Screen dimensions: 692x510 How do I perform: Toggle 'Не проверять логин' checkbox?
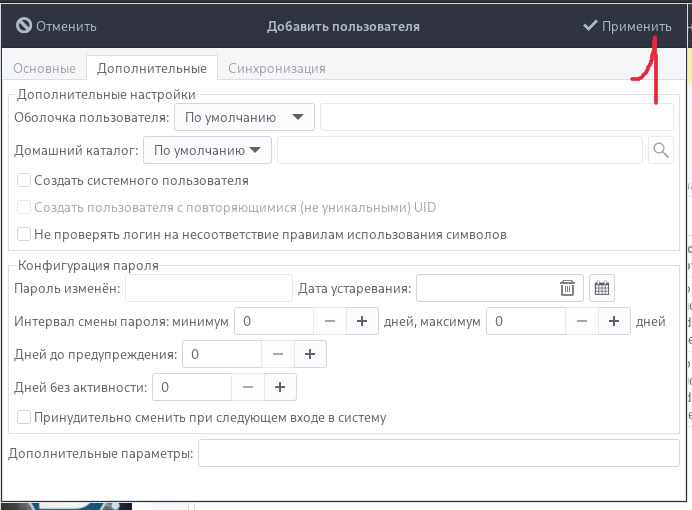(x=24, y=235)
